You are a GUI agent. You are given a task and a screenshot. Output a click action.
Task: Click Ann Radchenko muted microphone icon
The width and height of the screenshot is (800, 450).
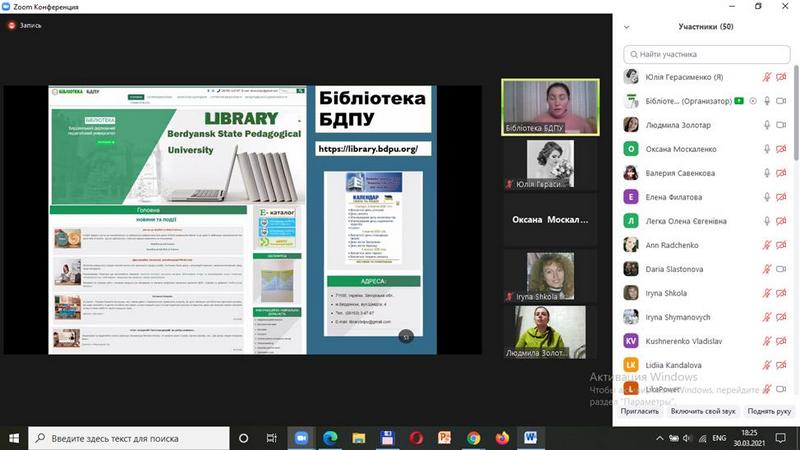766,245
